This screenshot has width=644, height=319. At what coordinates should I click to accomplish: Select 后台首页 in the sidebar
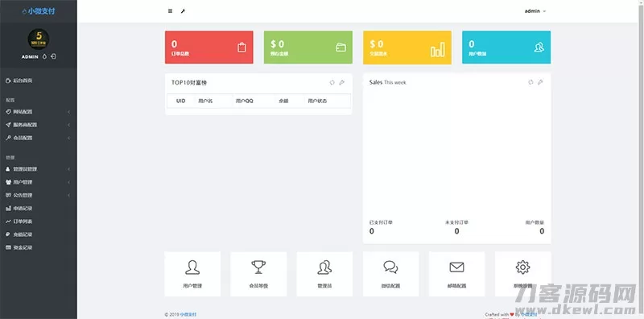pos(38,81)
